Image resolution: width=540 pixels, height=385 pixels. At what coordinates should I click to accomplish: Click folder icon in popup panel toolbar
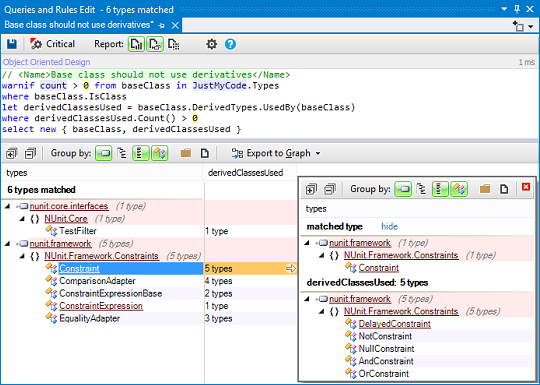tap(485, 189)
